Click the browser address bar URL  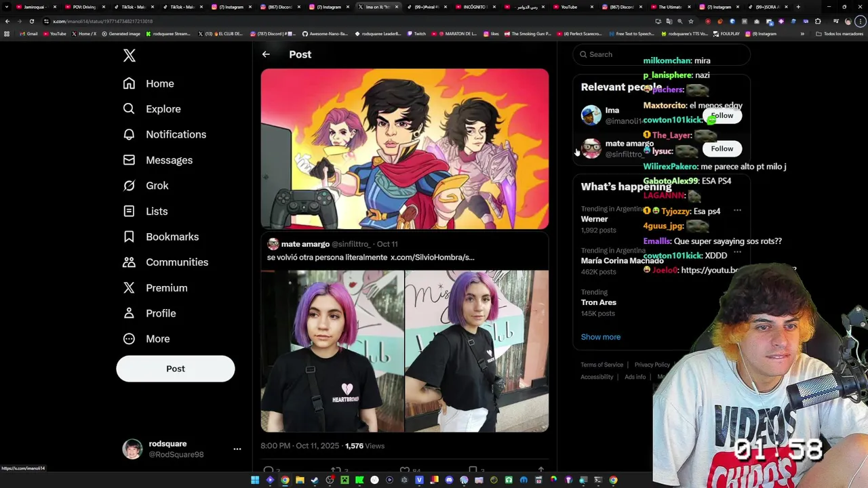click(103, 21)
